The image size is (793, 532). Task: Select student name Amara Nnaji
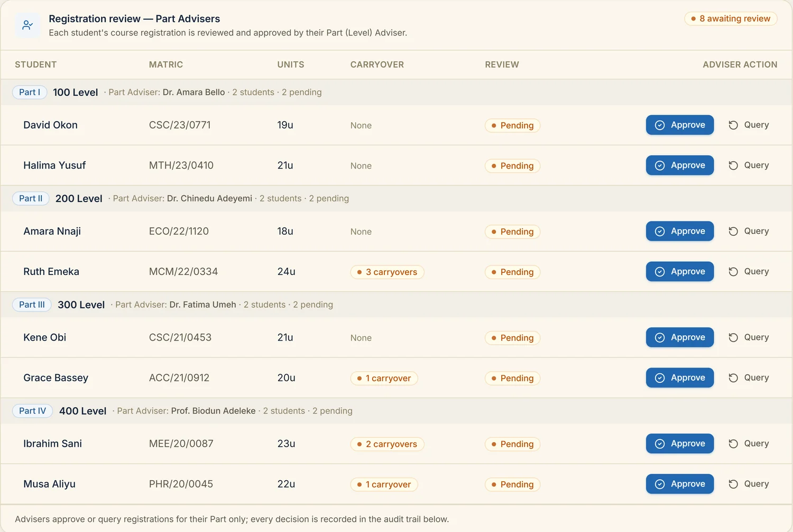pos(52,231)
